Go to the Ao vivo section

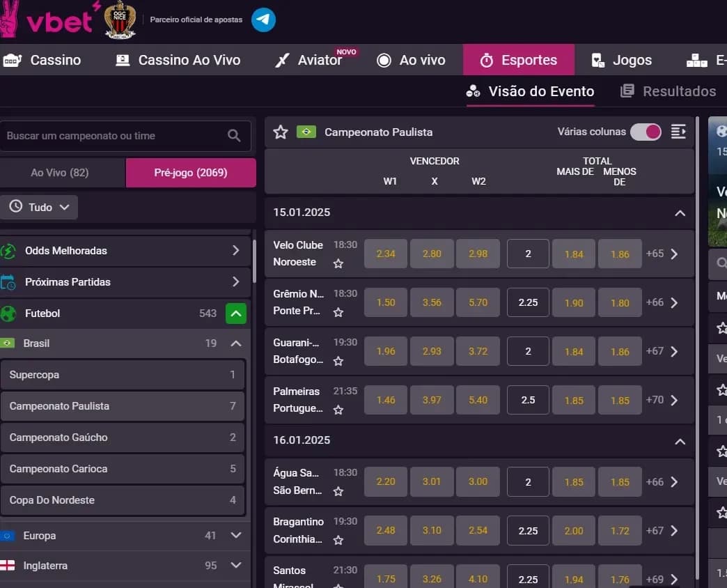tap(411, 60)
